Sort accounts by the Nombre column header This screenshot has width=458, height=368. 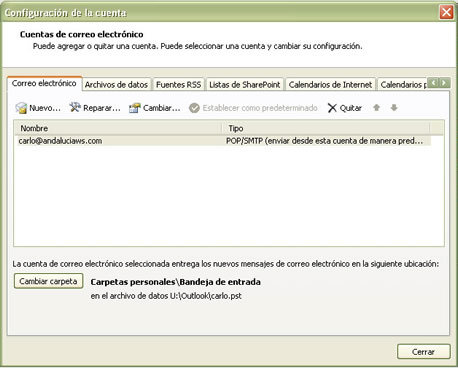pos(118,128)
